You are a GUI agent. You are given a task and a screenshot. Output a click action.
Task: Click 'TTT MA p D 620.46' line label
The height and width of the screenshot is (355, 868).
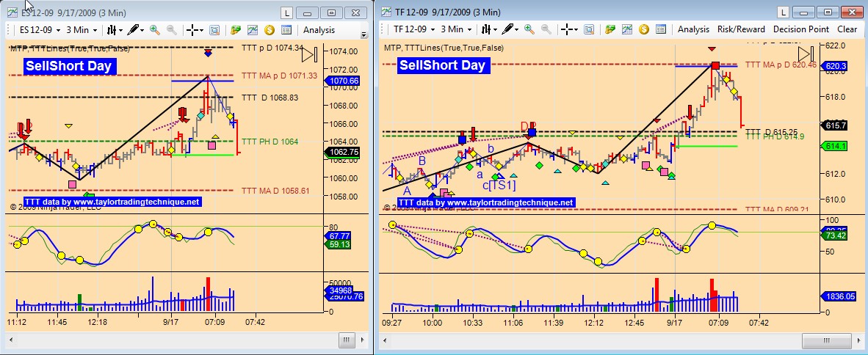tap(781, 65)
